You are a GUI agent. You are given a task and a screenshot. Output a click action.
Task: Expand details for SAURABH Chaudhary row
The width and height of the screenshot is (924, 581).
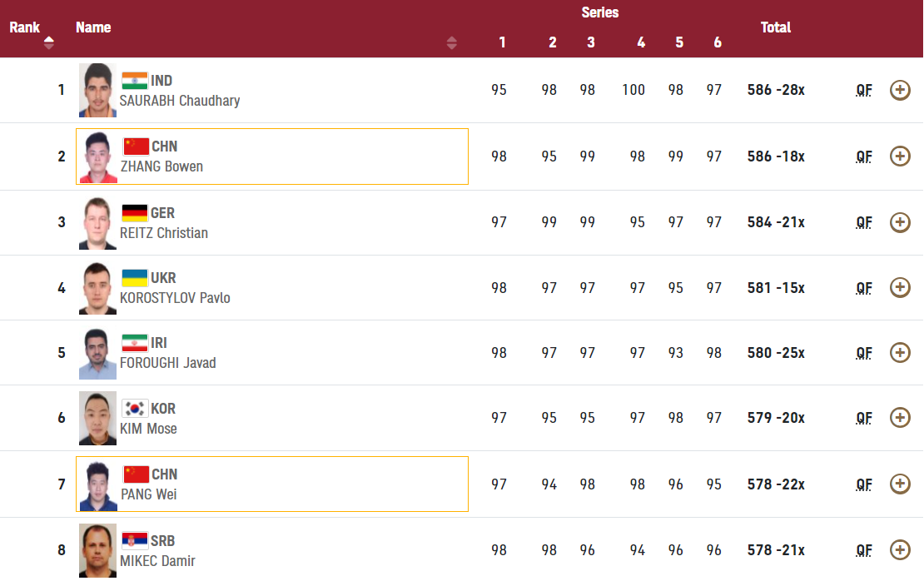click(x=900, y=90)
